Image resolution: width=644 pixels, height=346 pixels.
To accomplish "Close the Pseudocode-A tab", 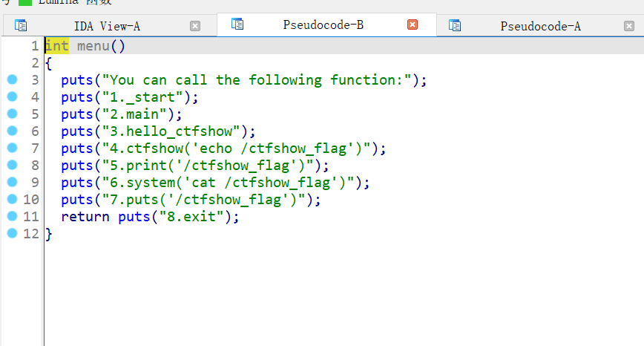I will [629, 26].
